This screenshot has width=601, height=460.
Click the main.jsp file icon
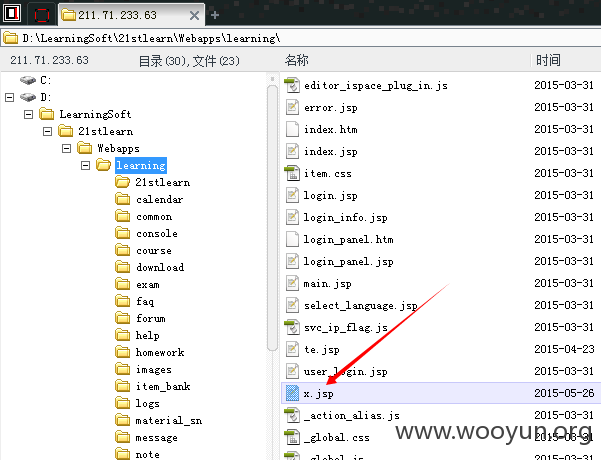pyautogui.click(x=292, y=283)
